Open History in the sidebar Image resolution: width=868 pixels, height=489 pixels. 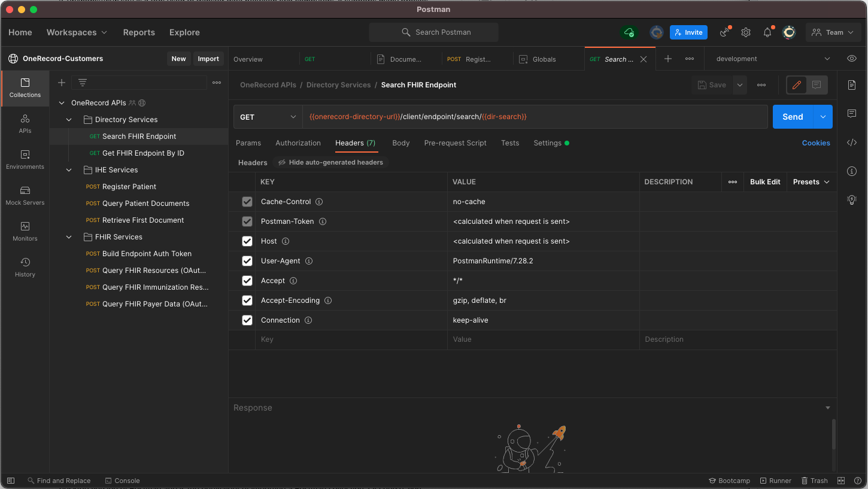tap(25, 268)
